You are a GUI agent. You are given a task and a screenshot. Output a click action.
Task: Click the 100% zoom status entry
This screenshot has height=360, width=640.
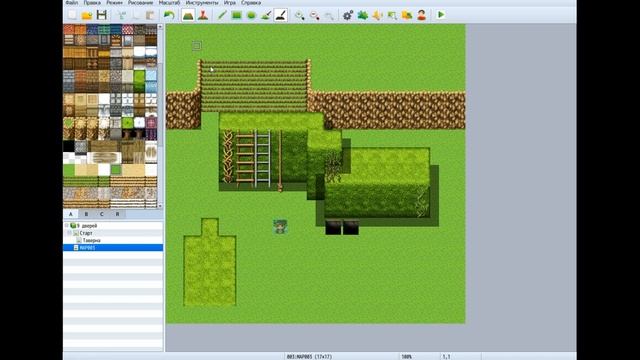407,356
